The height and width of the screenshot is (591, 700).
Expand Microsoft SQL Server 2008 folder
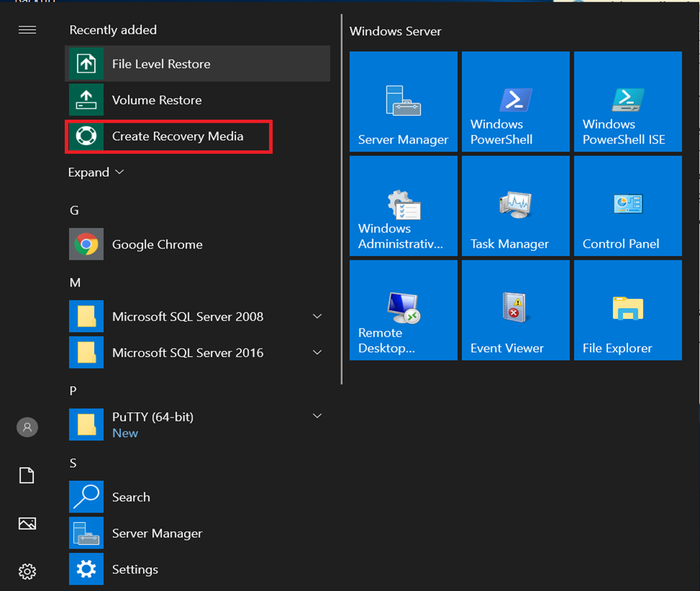[317, 317]
